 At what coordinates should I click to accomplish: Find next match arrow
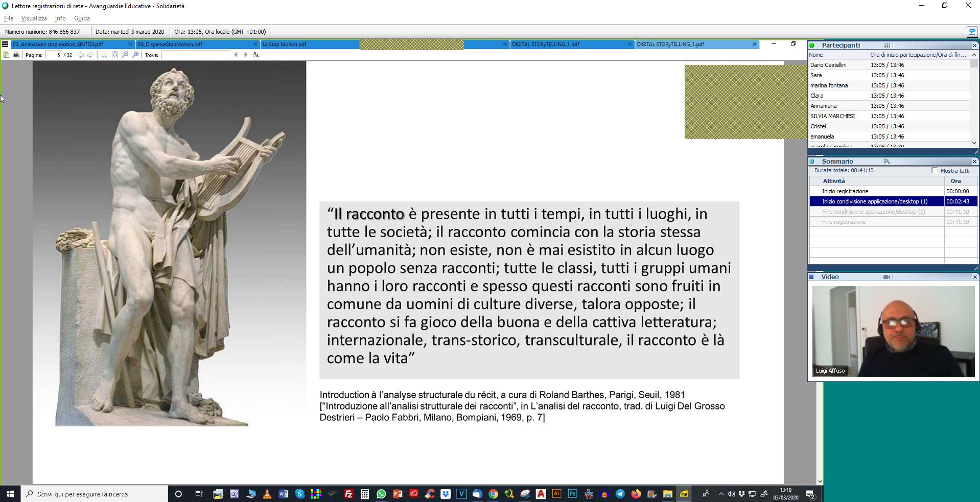point(246,55)
